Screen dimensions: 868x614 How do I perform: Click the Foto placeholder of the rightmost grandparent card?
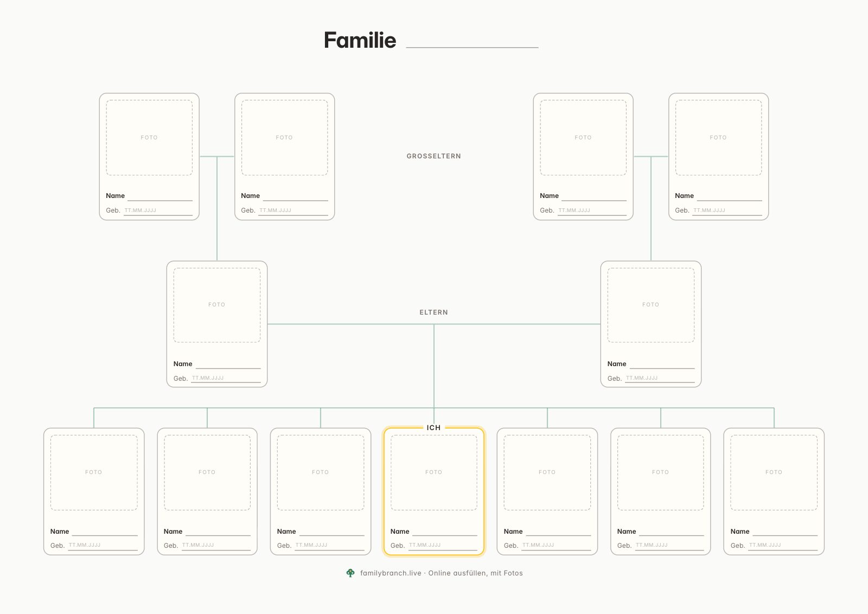[x=718, y=138]
